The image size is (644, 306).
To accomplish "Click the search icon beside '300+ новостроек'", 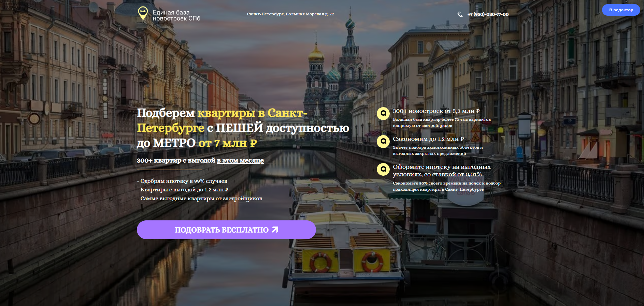I will coord(383,114).
